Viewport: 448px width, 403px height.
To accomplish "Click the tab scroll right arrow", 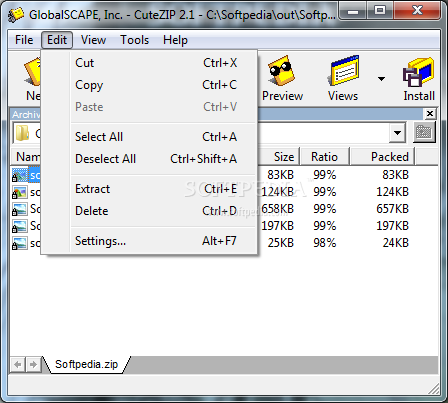I will click(x=33, y=364).
